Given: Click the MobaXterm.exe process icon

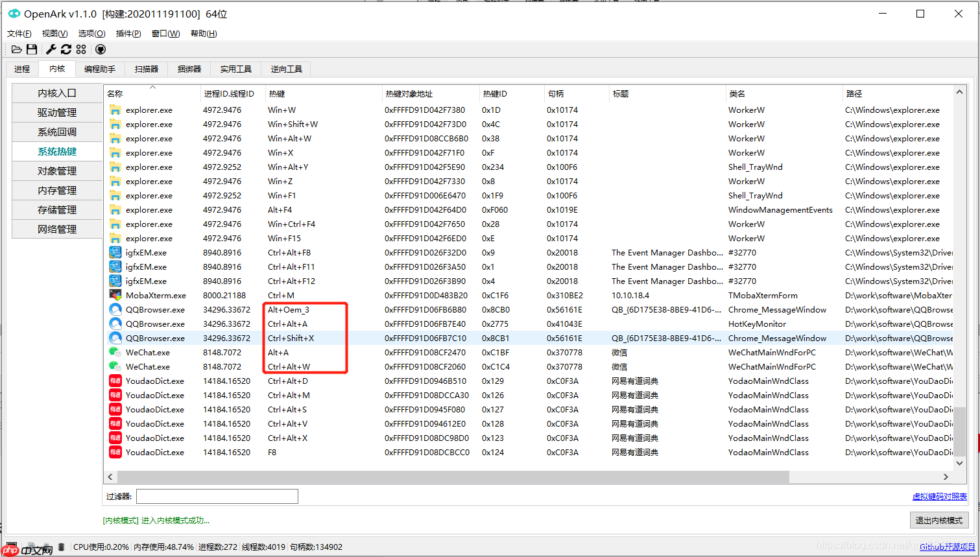Looking at the screenshot, I should [115, 295].
